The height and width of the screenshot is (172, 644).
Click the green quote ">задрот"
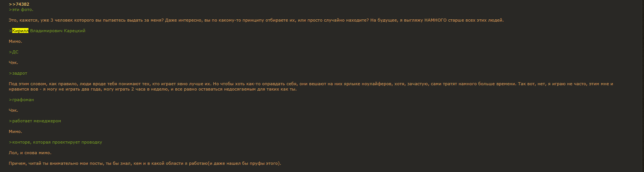18,73
